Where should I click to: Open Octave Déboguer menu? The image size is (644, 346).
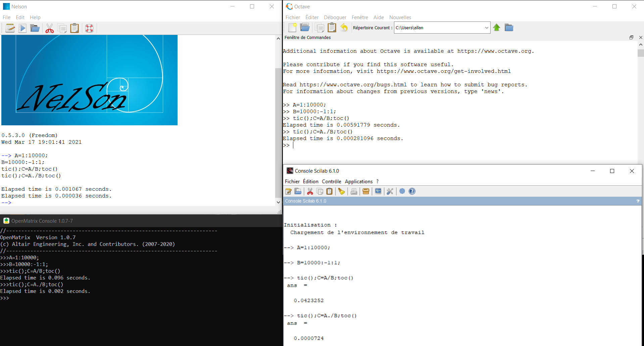[335, 17]
